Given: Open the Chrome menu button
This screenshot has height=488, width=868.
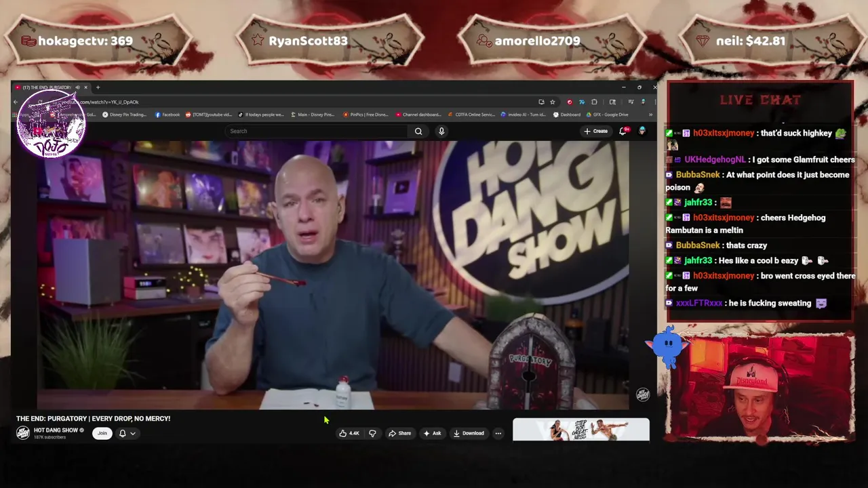Looking at the screenshot, I should tap(654, 102).
